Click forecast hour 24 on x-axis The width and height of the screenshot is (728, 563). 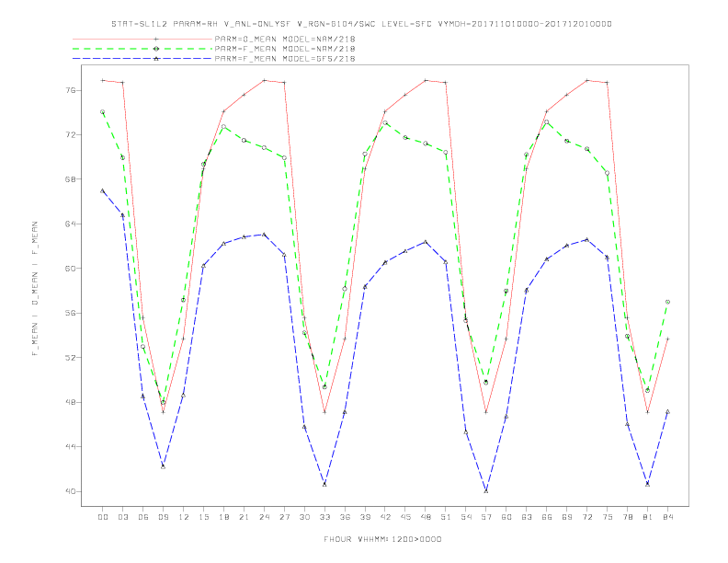pos(264,517)
